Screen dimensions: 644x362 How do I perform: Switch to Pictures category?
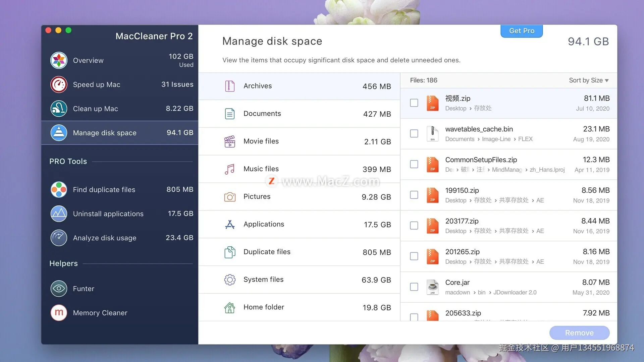click(x=299, y=197)
